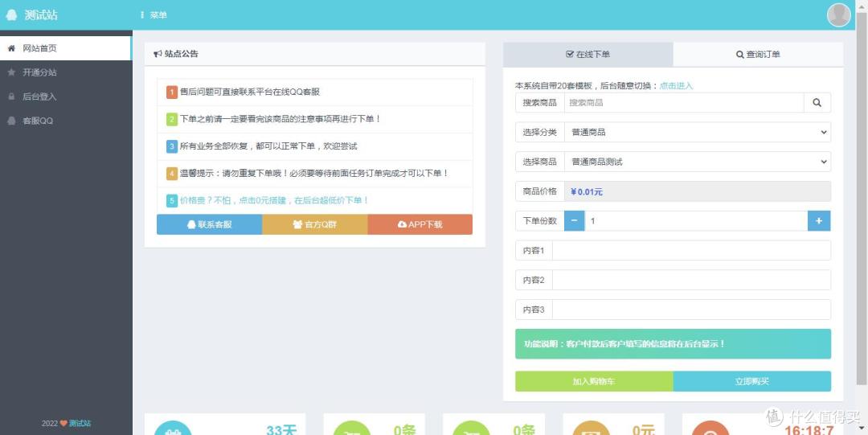Click the 加入购物车 button

point(594,381)
